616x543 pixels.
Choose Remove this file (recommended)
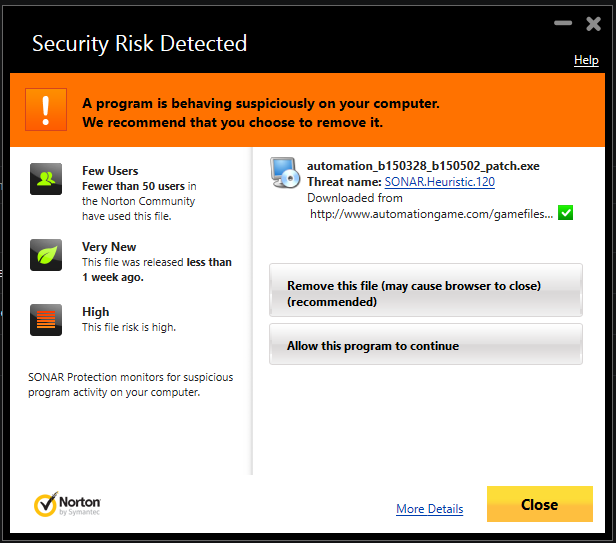pos(426,290)
